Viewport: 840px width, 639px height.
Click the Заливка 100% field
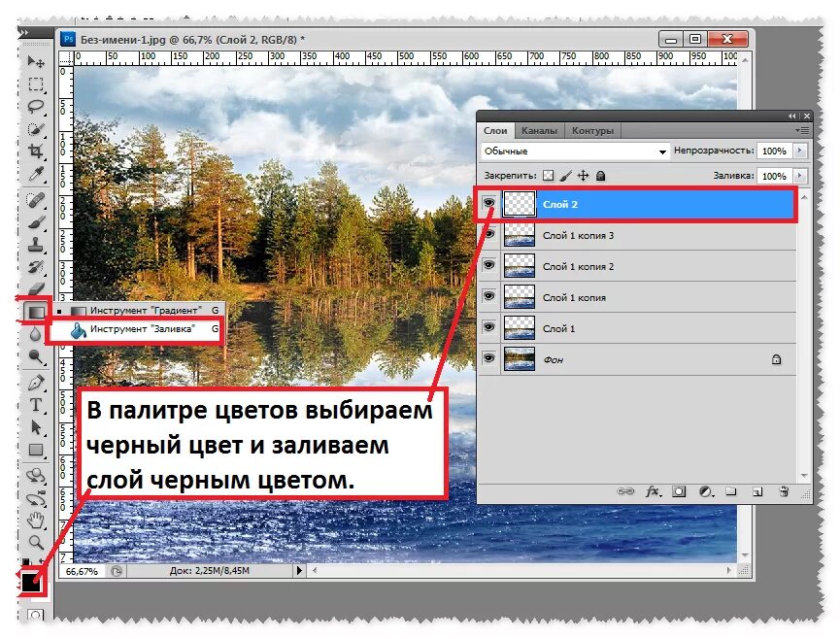coord(774,176)
